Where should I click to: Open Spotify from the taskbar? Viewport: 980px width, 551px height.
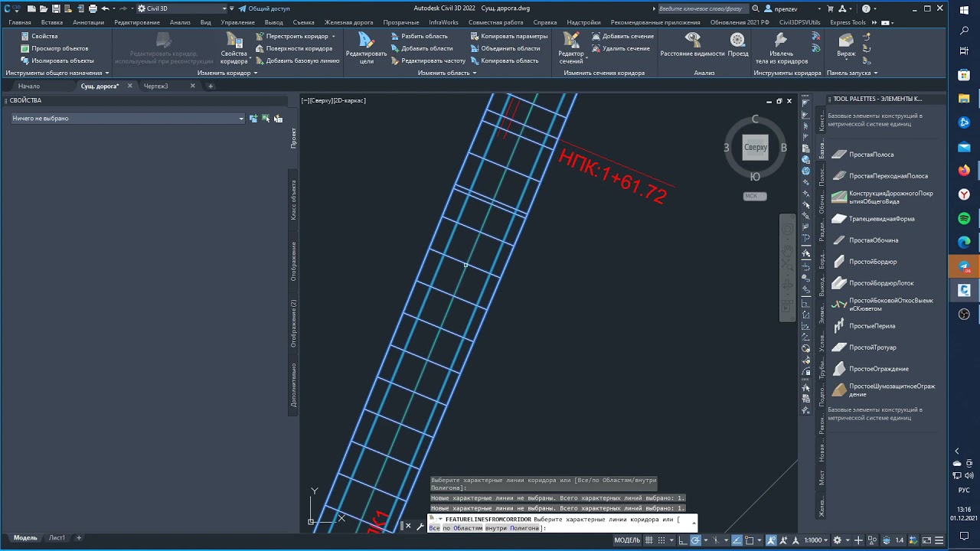(x=964, y=218)
